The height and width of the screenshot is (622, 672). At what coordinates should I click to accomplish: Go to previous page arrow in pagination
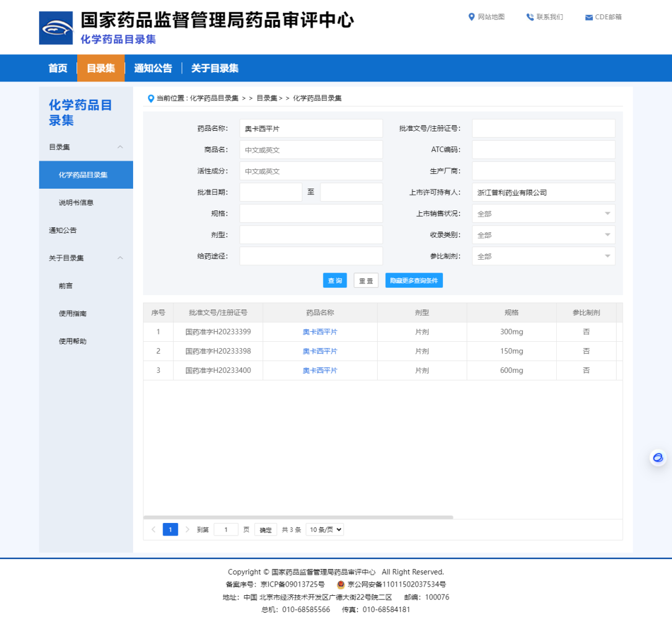(154, 529)
